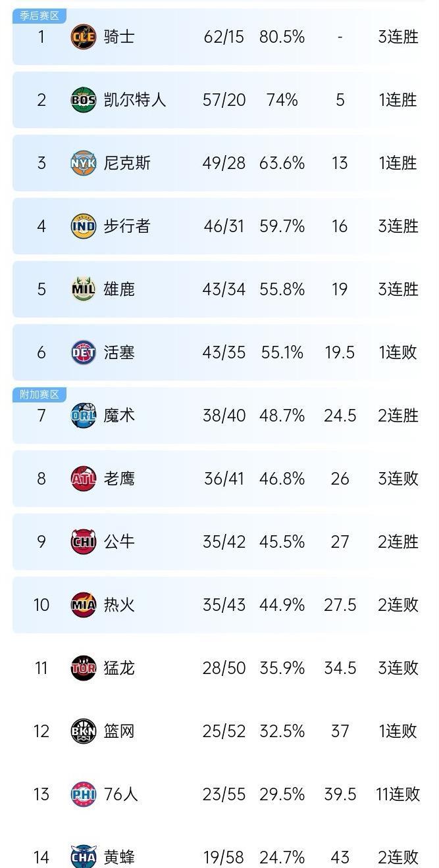
Task: Click the Brooklyn Nets BKN logo
Action: [84, 731]
